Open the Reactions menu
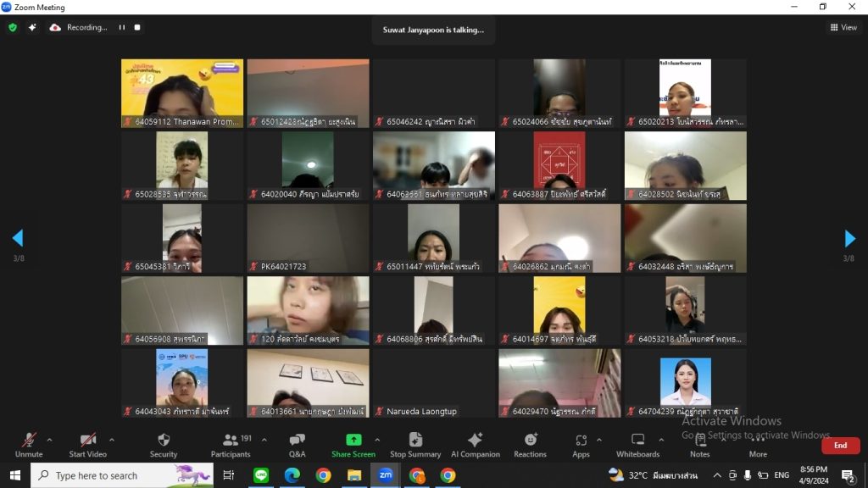Viewport: 868px width, 488px height. pyautogui.click(x=530, y=445)
